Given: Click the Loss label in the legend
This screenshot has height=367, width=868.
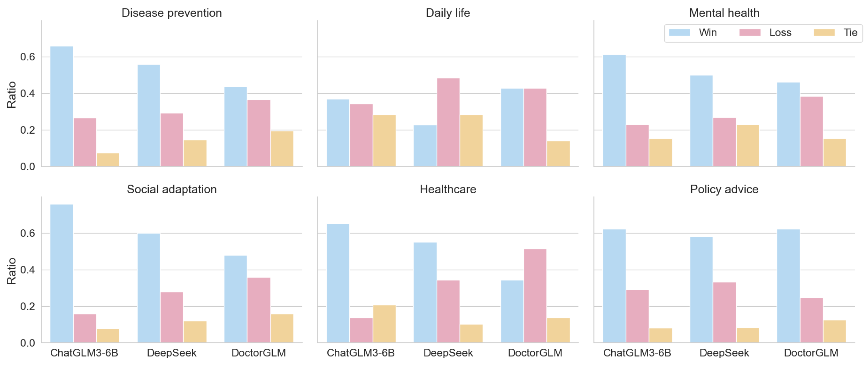Looking at the screenshot, I should (x=780, y=33).
